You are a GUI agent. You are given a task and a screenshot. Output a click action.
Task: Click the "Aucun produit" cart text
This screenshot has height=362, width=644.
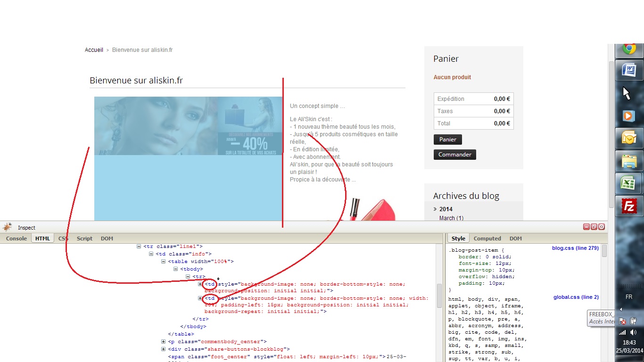[452, 77]
